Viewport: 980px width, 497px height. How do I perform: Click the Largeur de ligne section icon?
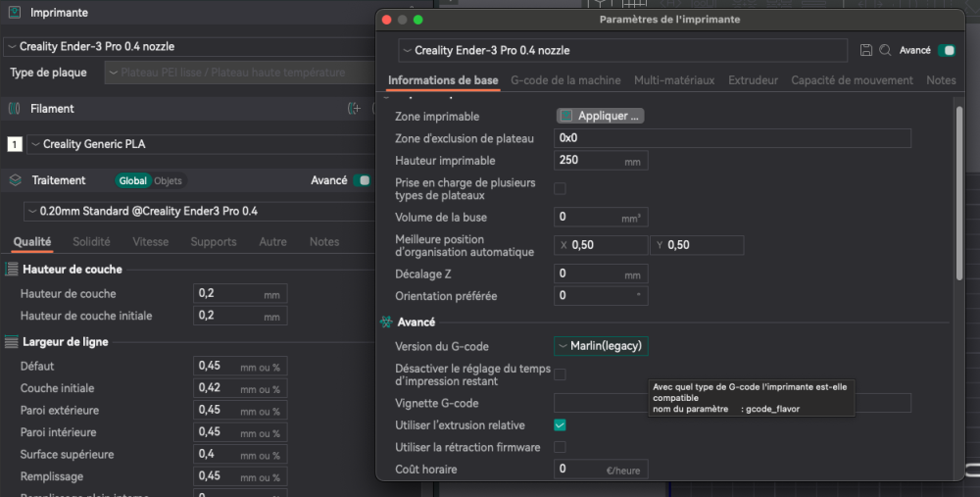click(x=12, y=341)
